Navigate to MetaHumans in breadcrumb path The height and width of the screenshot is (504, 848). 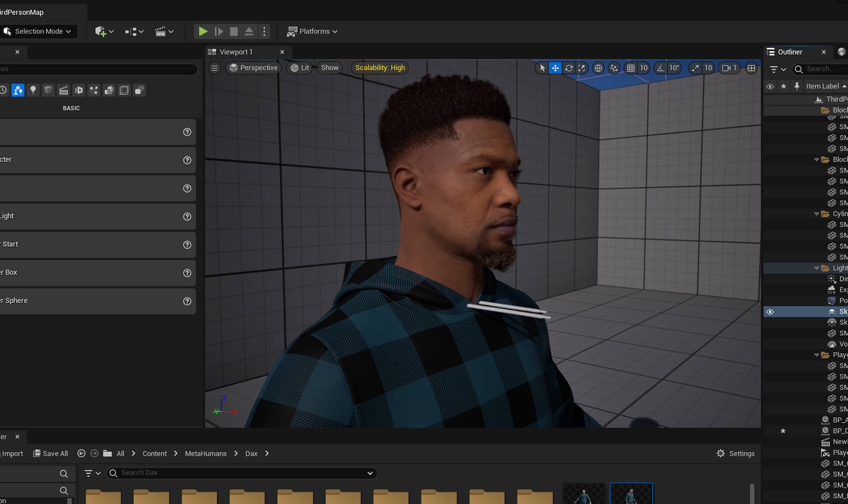206,454
